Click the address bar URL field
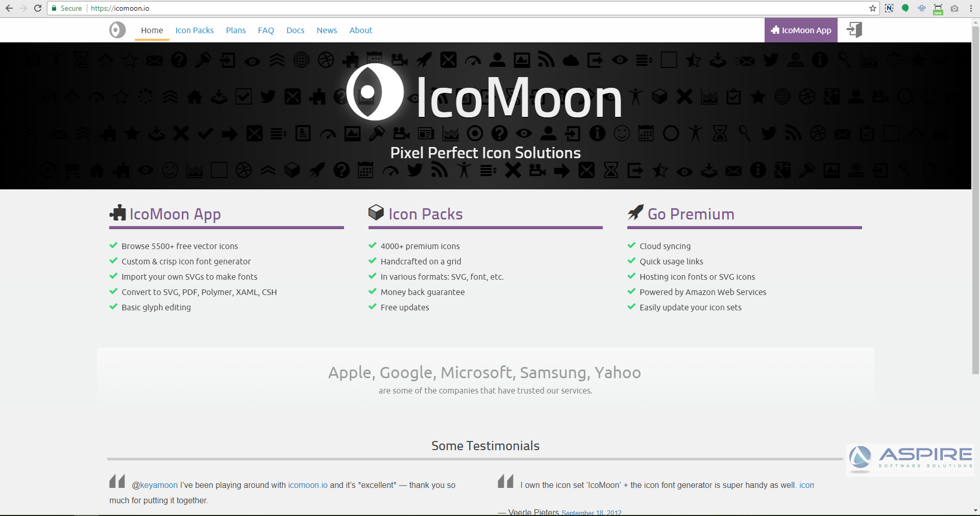The width and height of the screenshot is (980, 516). coord(459,8)
